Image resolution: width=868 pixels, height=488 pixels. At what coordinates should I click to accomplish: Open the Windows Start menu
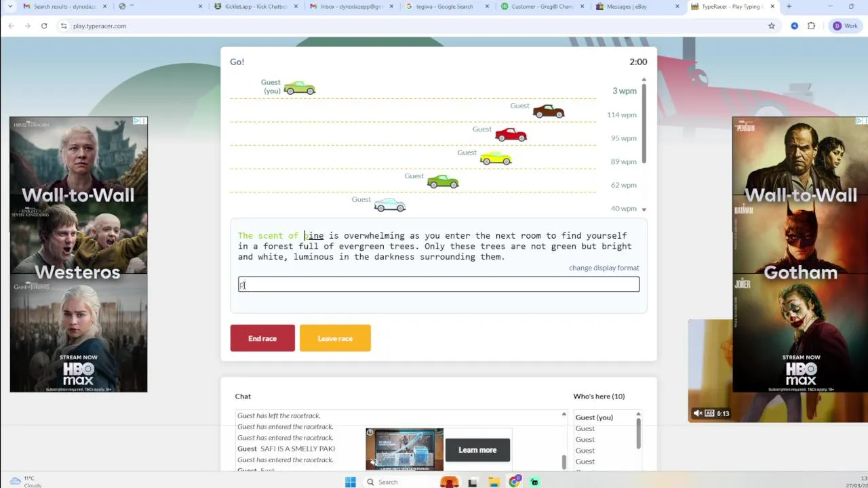click(x=350, y=482)
